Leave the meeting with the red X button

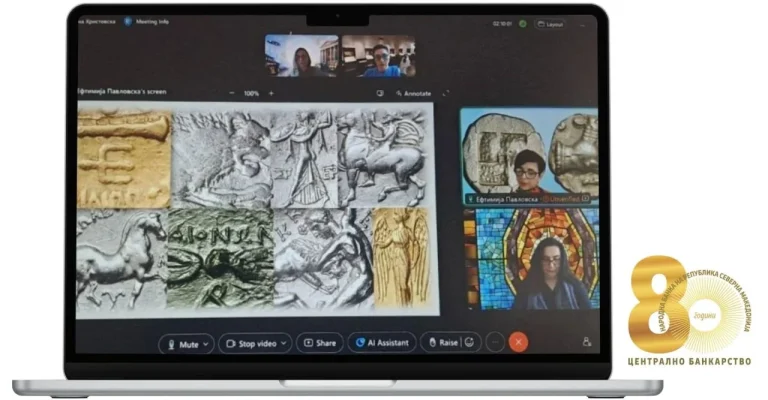(x=518, y=342)
